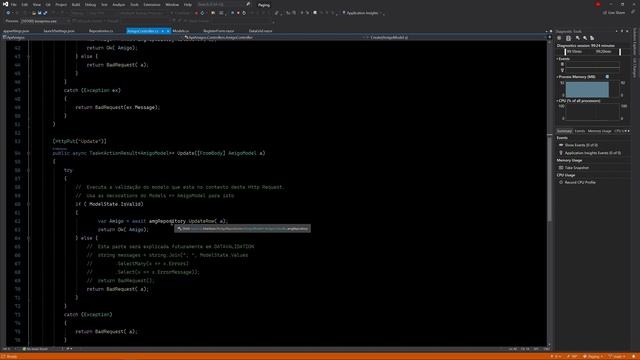Click the pin icon in Diagnostic Tools title
Image resolution: width=640 pixels, height=360 pixels.
[x=622, y=31]
